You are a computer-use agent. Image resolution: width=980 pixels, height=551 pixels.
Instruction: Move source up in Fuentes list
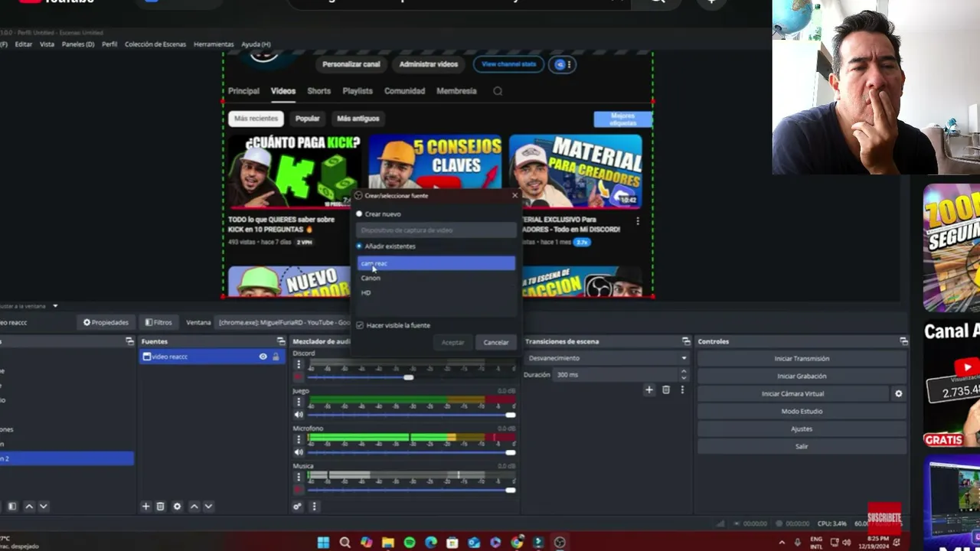click(194, 507)
